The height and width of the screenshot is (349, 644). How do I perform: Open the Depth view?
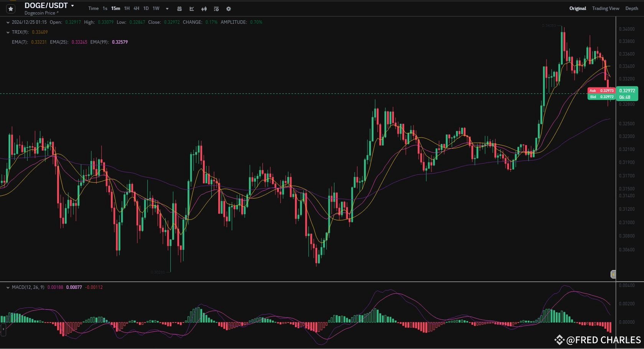pyautogui.click(x=631, y=8)
